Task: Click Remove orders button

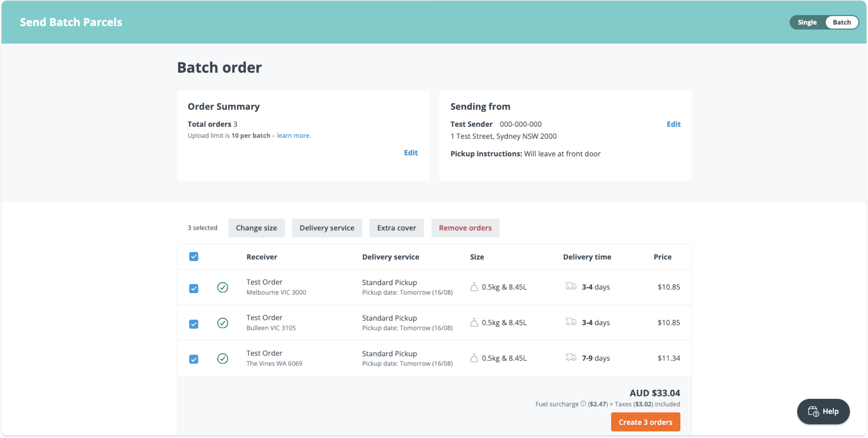Action: point(465,228)
